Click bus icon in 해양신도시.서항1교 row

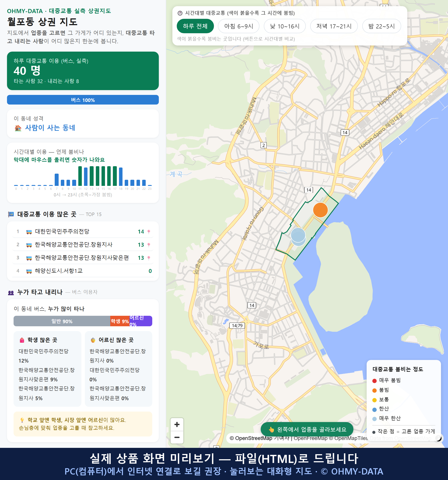[x=29, y=271]
